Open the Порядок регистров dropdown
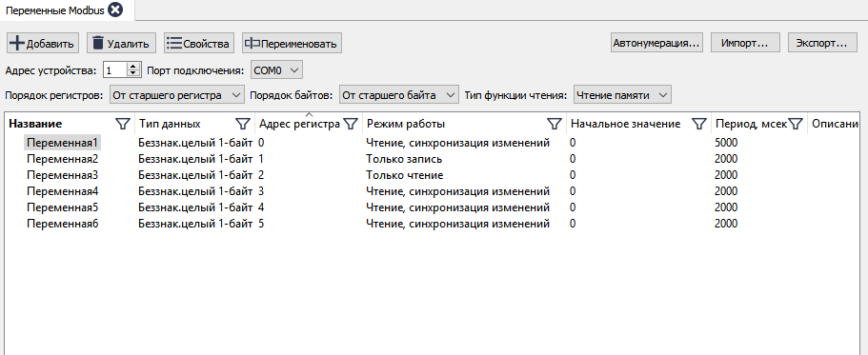Screen dimensions: 868x355 tap(176, 95)
